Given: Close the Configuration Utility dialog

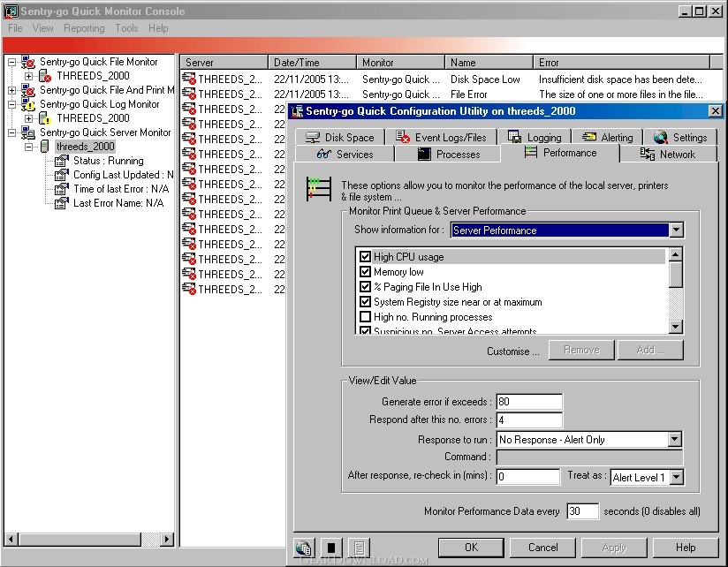Looking at the screenshot, I should point(716,111).
